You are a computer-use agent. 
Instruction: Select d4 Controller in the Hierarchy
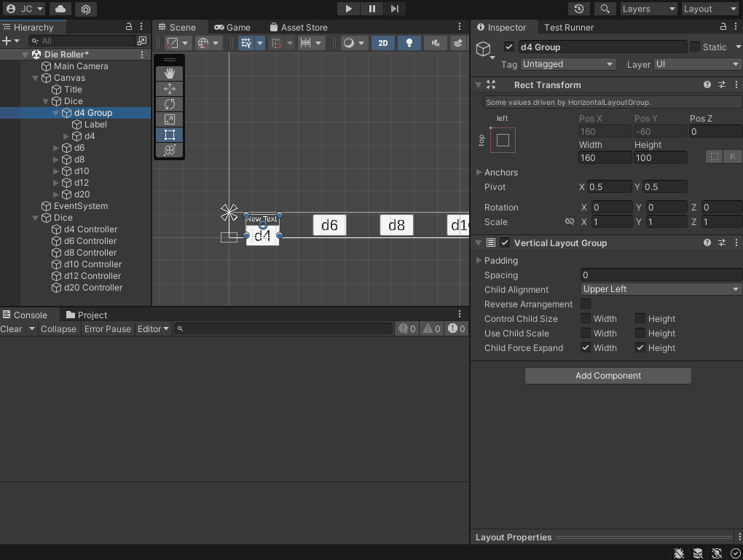pyautogui.click(x=90, y=229)
